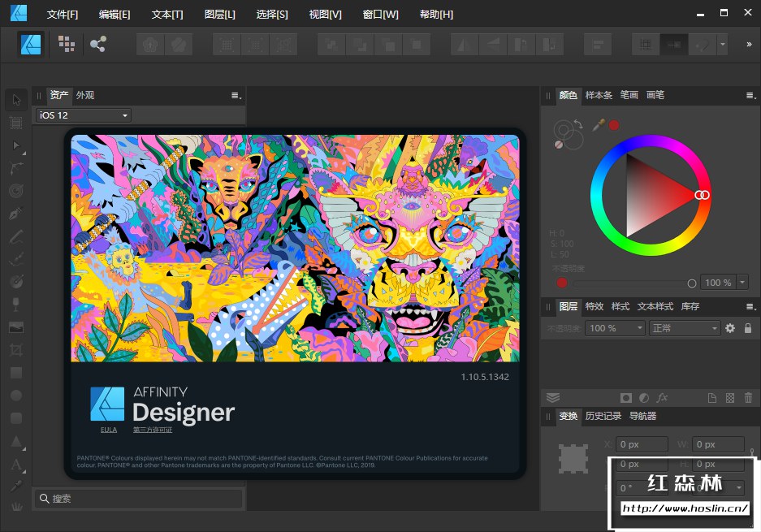The height and width of the screenshot is (532, 761).
Task: Select the Pen tool
Action: 16,214
